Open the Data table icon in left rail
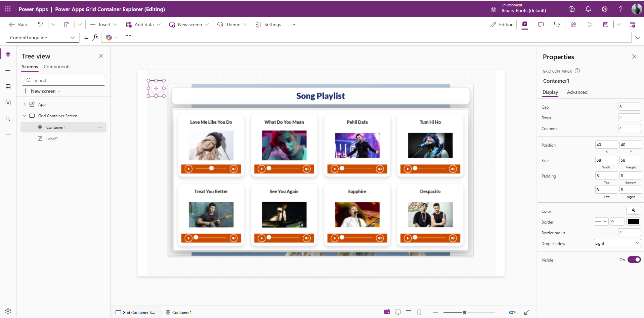This screenshot has height=318, width=644. click(x=8, y=87)
